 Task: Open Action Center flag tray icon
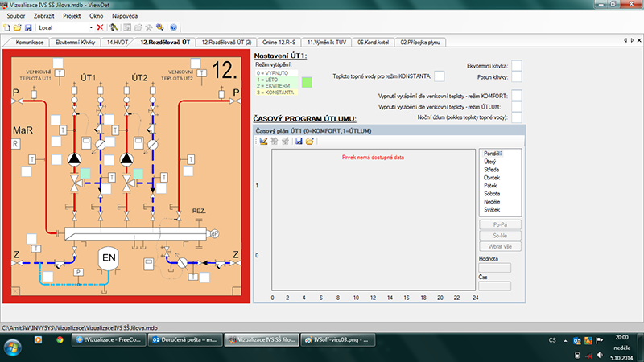(x=599, y=340)
